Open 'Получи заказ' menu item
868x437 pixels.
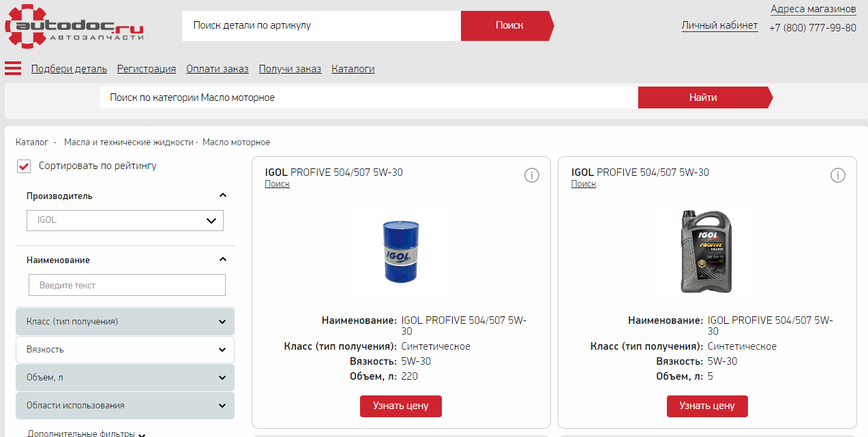pos(290,69)
